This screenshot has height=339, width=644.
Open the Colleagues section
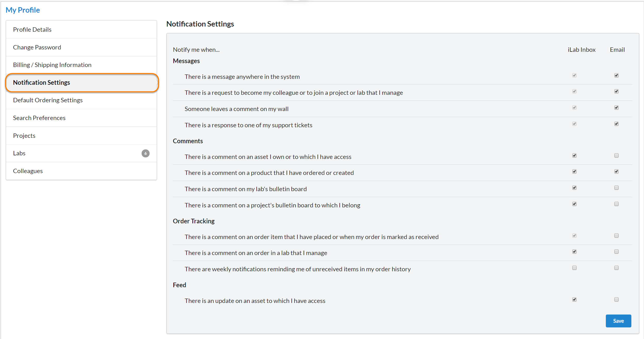(x=28, y=171)
